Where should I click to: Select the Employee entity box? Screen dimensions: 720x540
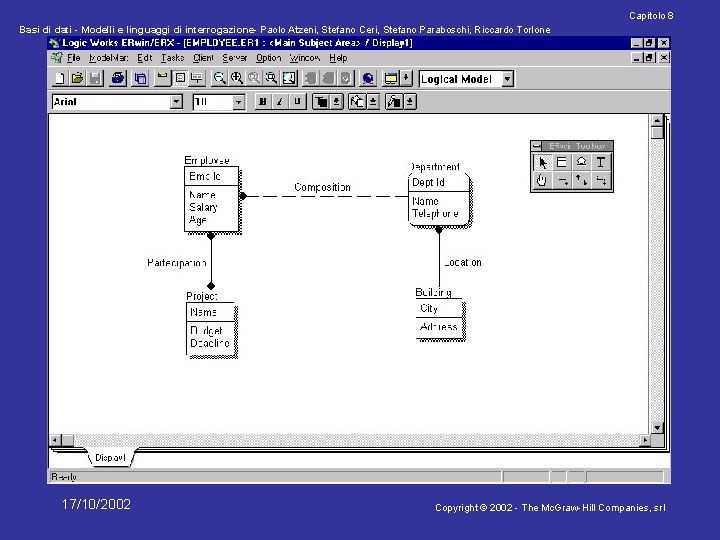click(212, 199)
